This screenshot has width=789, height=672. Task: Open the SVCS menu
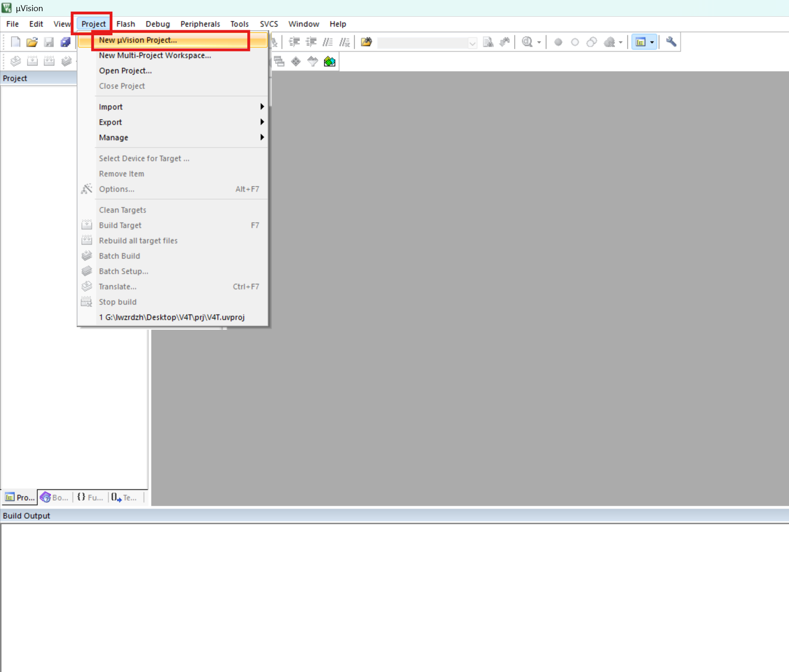click(269, 24)
